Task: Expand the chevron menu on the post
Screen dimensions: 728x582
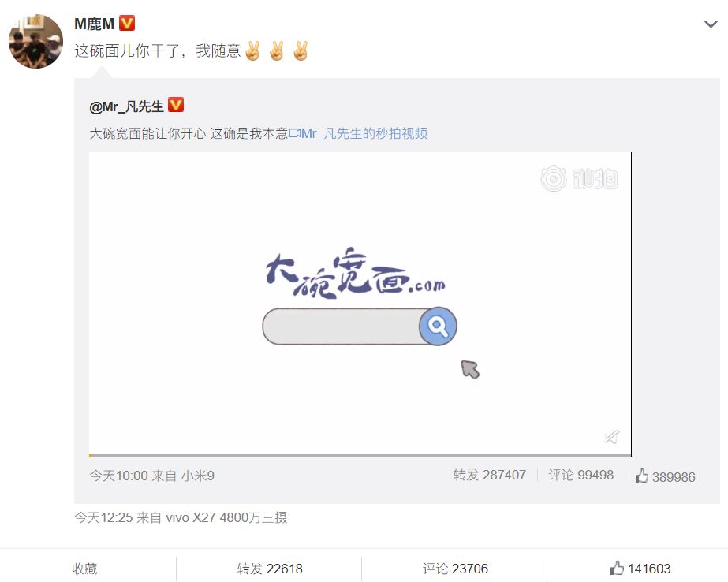Action: click(711, 24)
